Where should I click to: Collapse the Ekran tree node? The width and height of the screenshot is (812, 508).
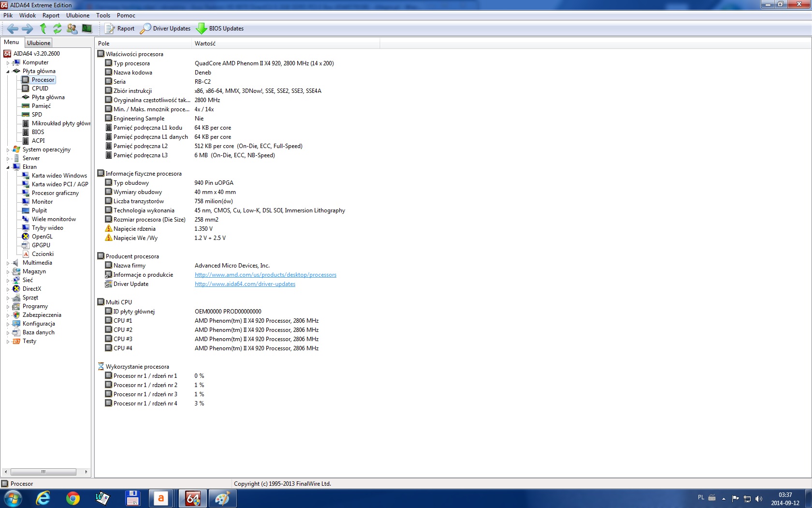8,167
